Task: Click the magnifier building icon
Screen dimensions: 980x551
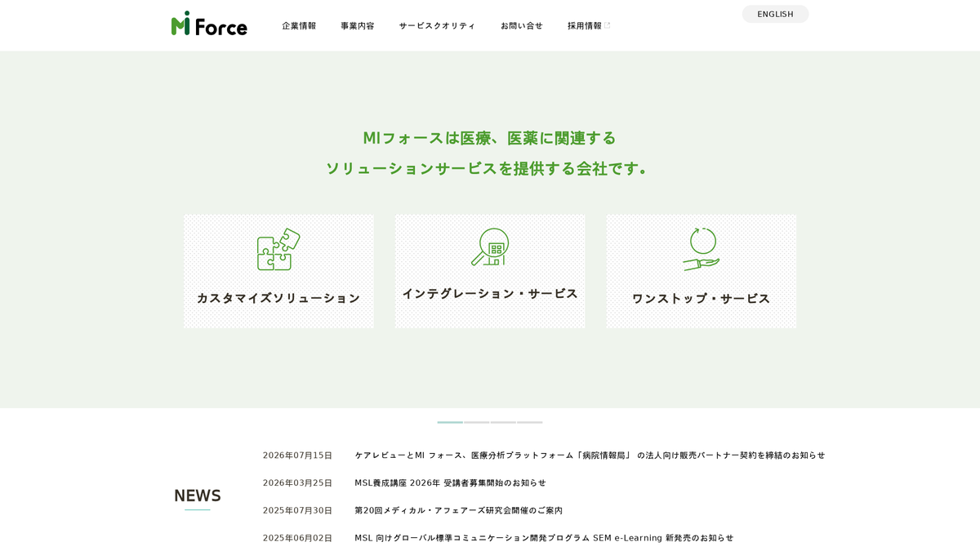Action: (x=490, y=247)
